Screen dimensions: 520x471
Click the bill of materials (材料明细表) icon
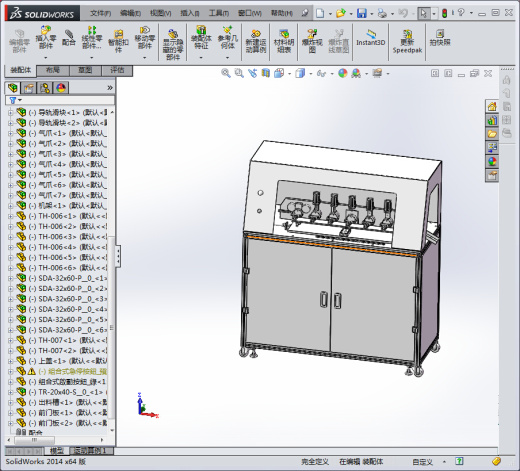coord(284,41)
